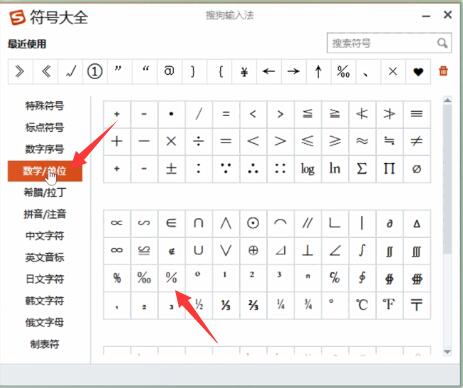Choose the proportional-to ∝ symbol

[x=117, y=223]
